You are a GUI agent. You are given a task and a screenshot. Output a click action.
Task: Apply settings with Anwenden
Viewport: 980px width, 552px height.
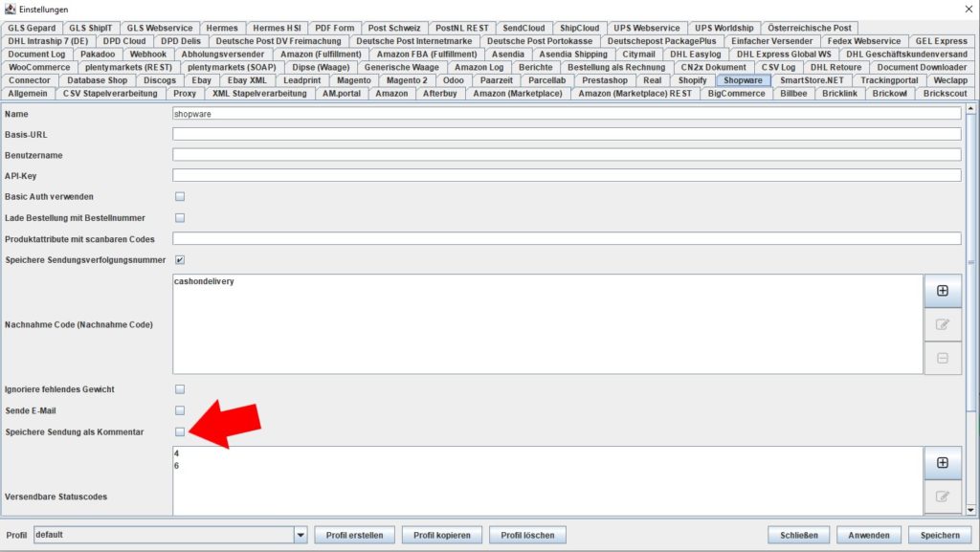(x=869, y=535)
